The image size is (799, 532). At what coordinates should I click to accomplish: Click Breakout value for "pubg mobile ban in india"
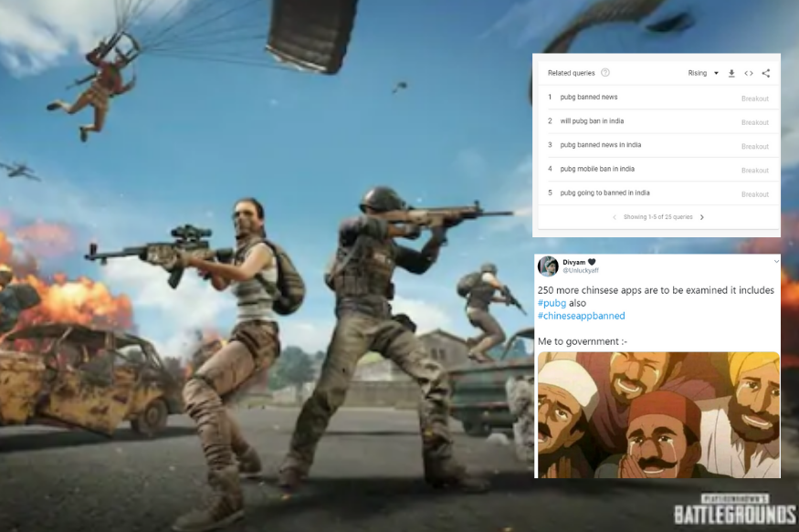click(x=754, y=171)
